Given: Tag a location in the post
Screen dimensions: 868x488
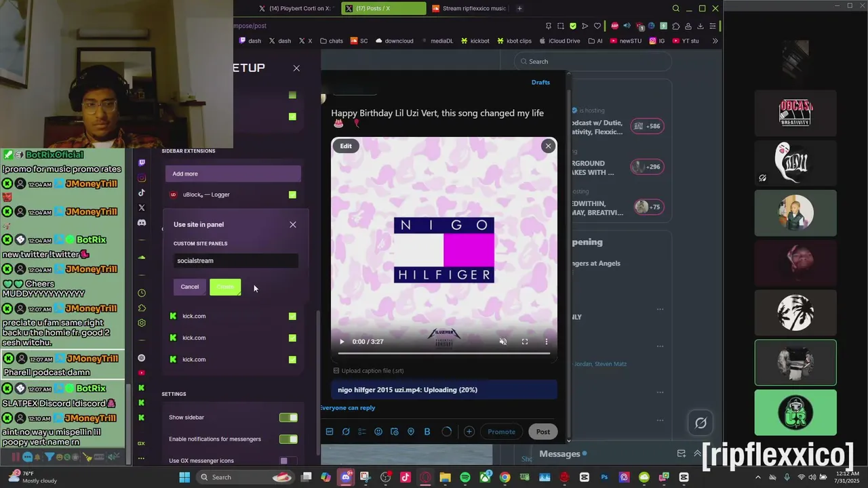Looking at the screenshot, I should (411, 432).
